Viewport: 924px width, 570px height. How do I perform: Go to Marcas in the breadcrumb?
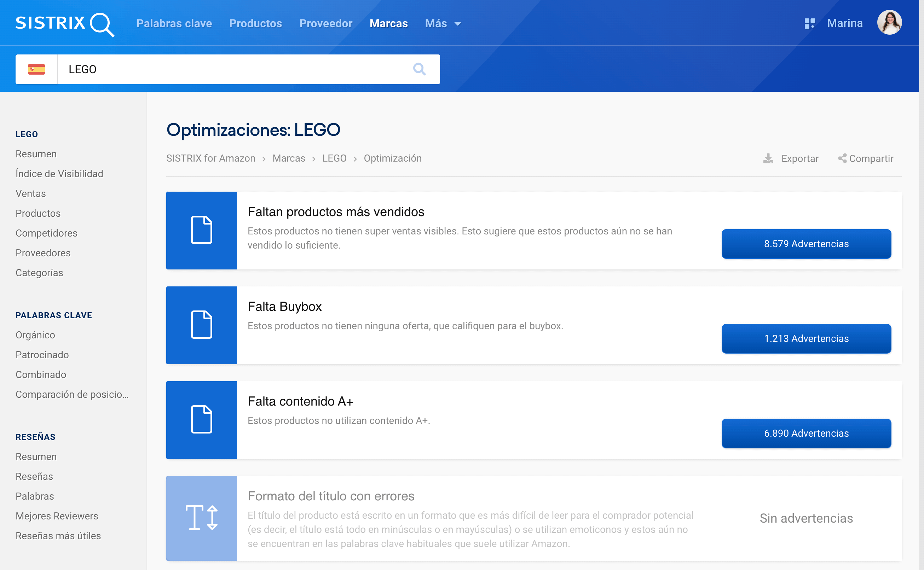289,158
